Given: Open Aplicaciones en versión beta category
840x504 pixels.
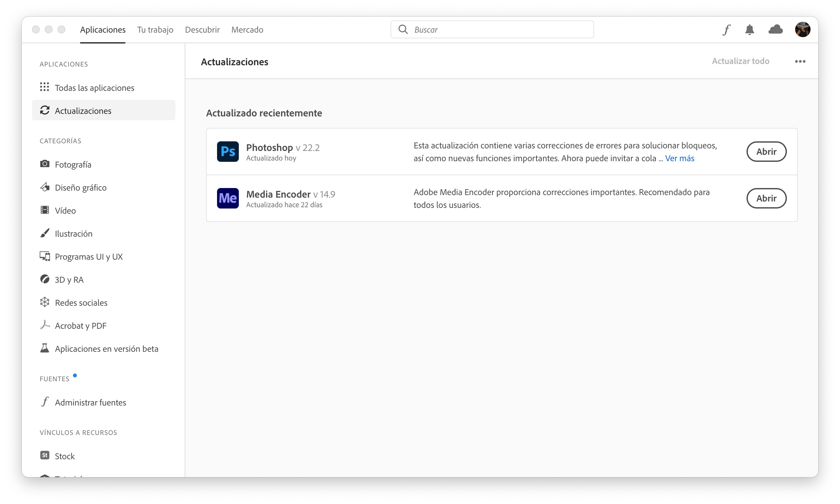Looking at the screenshot, I should (106, 349).
